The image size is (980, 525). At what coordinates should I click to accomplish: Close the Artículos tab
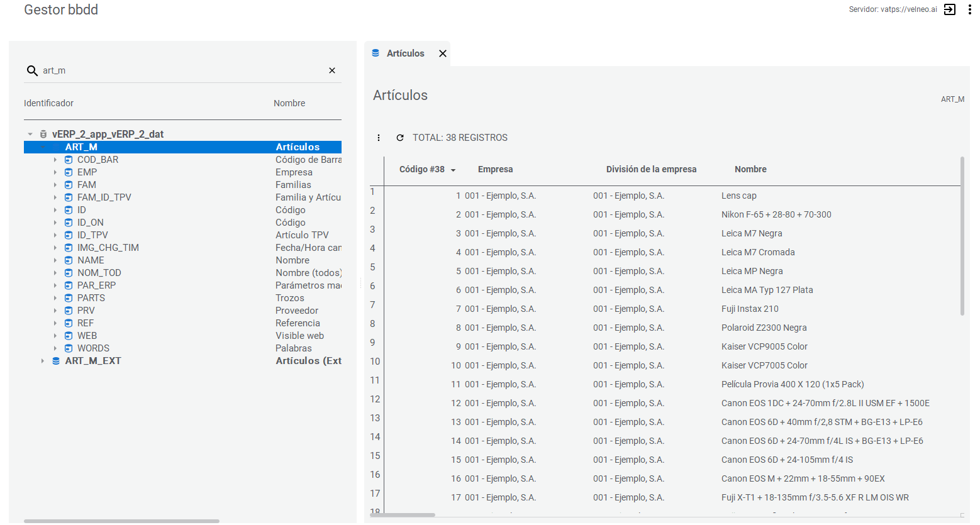coord(443,53)
